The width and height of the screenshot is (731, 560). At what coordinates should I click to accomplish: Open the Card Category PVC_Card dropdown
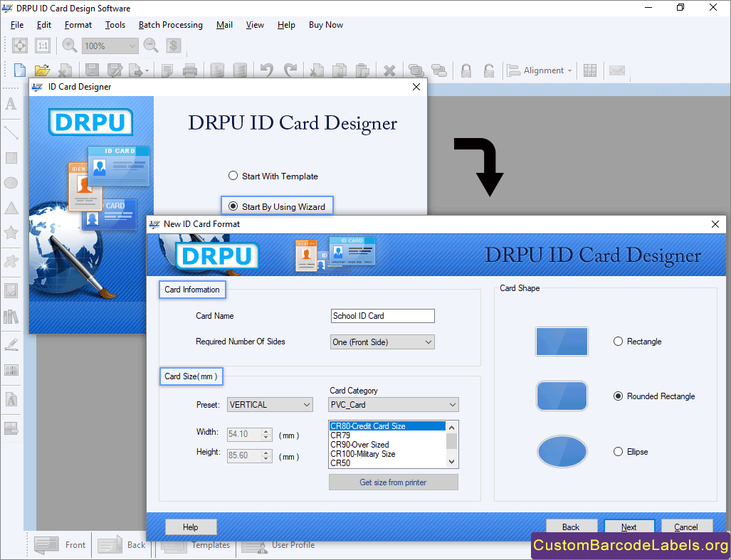tap(394, 404)
